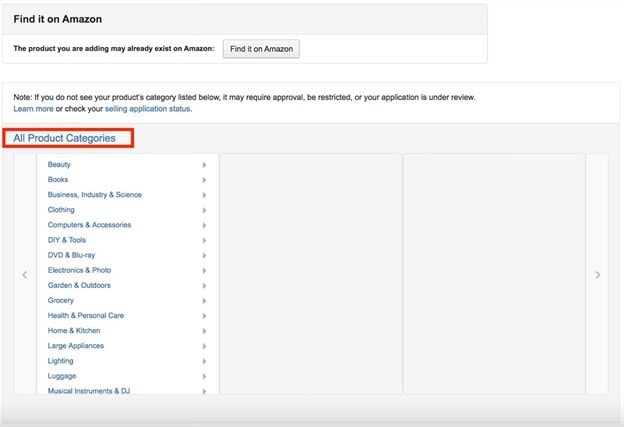Open the Learn more link

33,109
